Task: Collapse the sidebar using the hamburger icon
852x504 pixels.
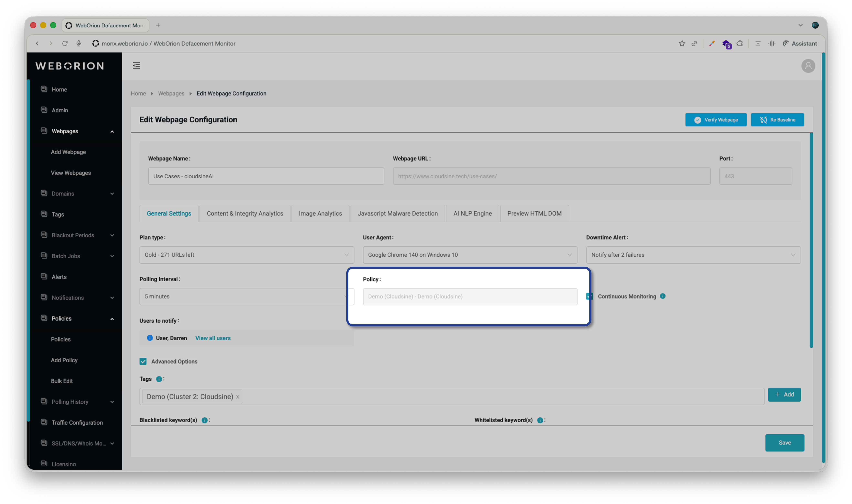Action: (x=136, y=65)
